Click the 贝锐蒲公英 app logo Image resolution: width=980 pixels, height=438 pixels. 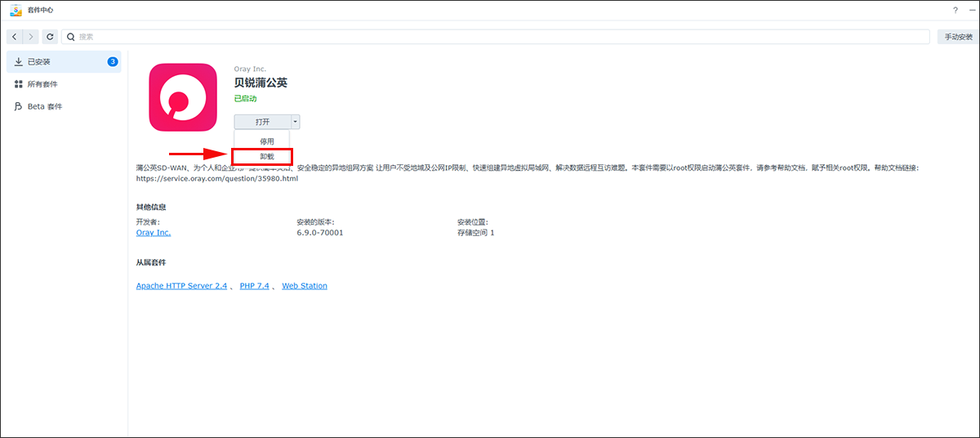182,97
